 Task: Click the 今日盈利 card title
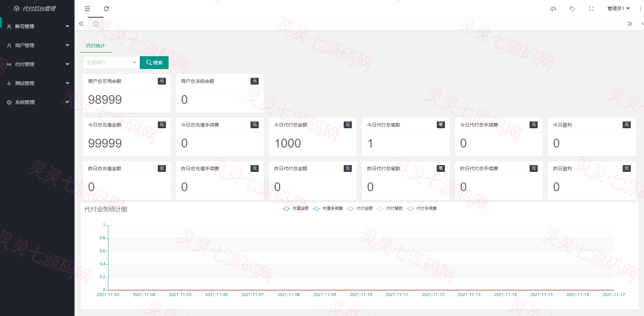(x=562, y=125)
